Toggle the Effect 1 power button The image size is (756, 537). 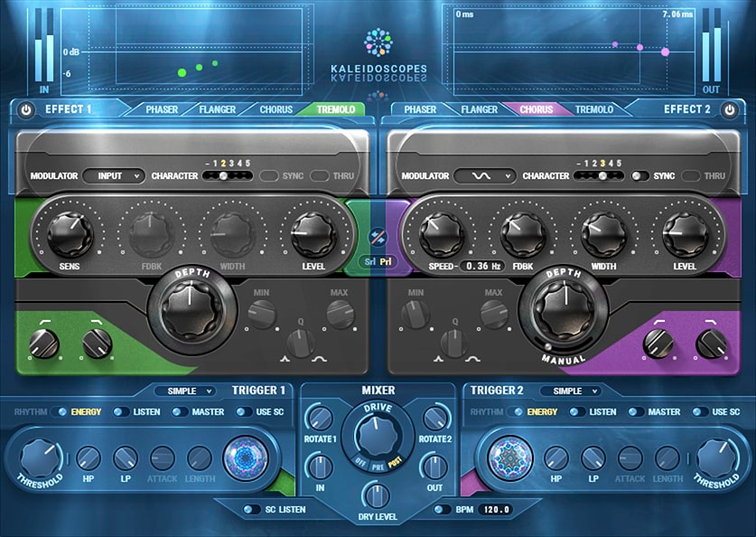click(26, 110)
